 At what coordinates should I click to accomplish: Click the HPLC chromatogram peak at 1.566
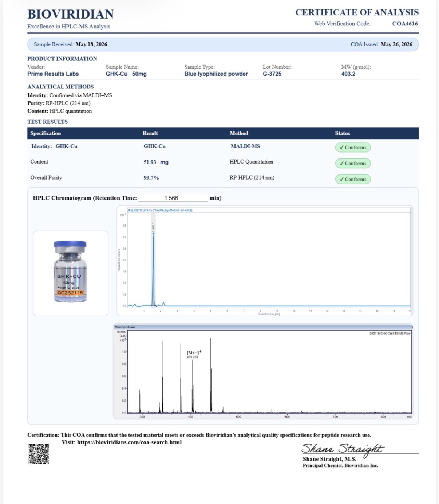(x=154, y=269)
